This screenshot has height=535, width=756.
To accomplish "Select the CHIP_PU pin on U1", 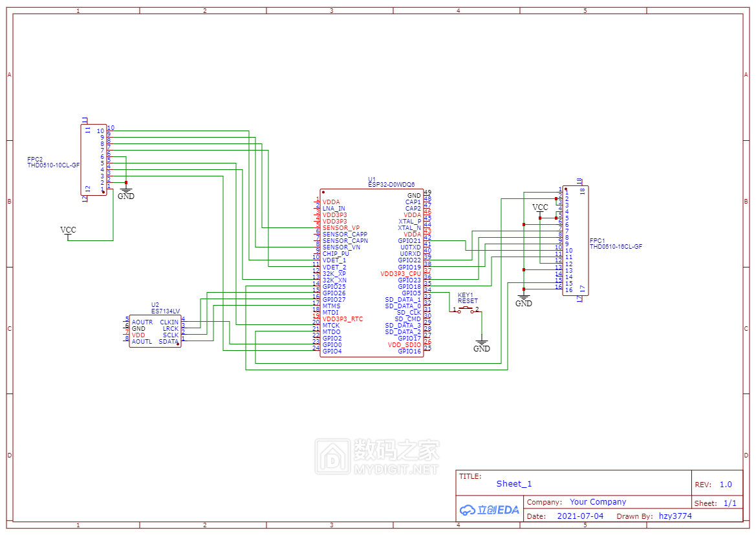I will (336, 254).
